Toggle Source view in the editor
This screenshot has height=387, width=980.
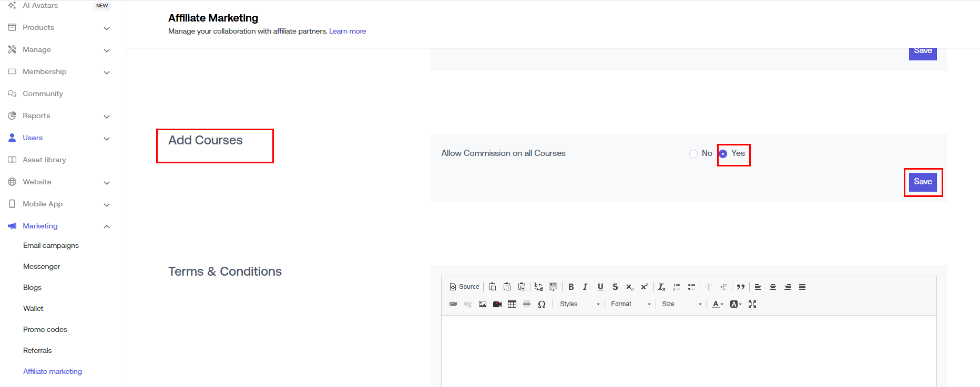(x=464, y=287)
